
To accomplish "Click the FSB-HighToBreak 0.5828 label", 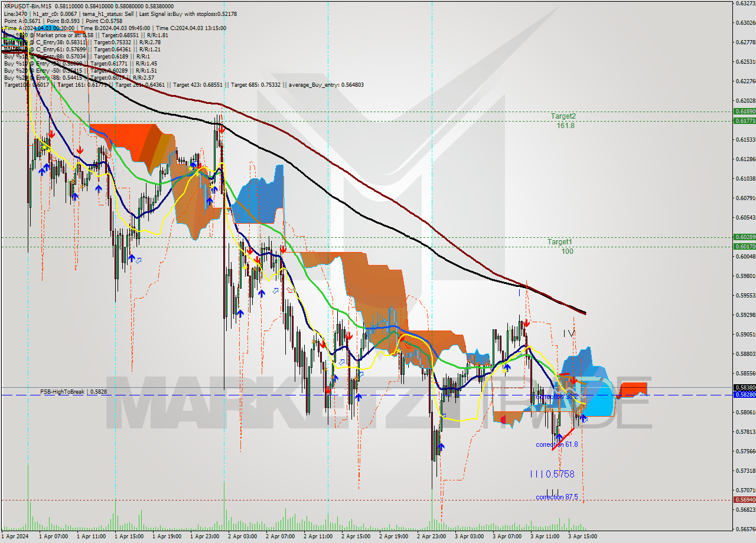I will tap(74, 391).
